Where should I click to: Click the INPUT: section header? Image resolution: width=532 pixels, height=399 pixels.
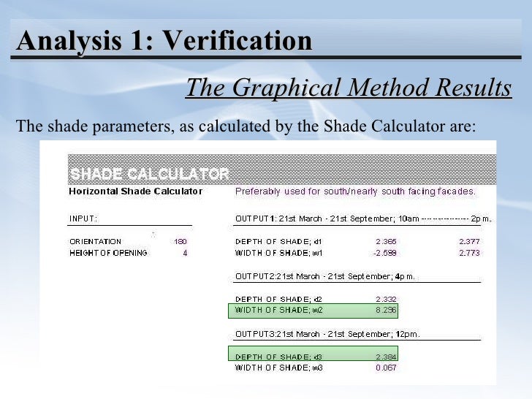(x=83, y=218)
